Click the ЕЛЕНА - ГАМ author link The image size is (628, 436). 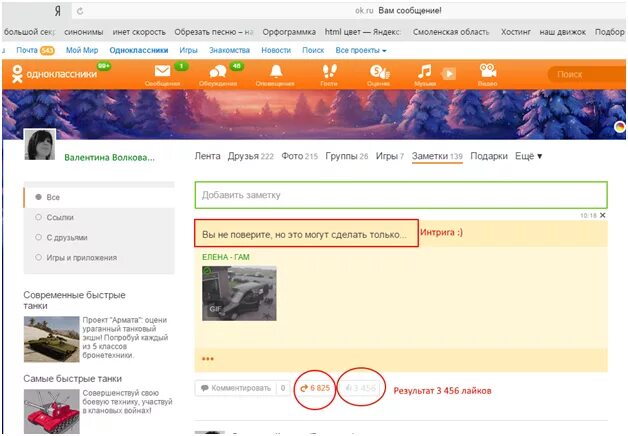point(225,257)
